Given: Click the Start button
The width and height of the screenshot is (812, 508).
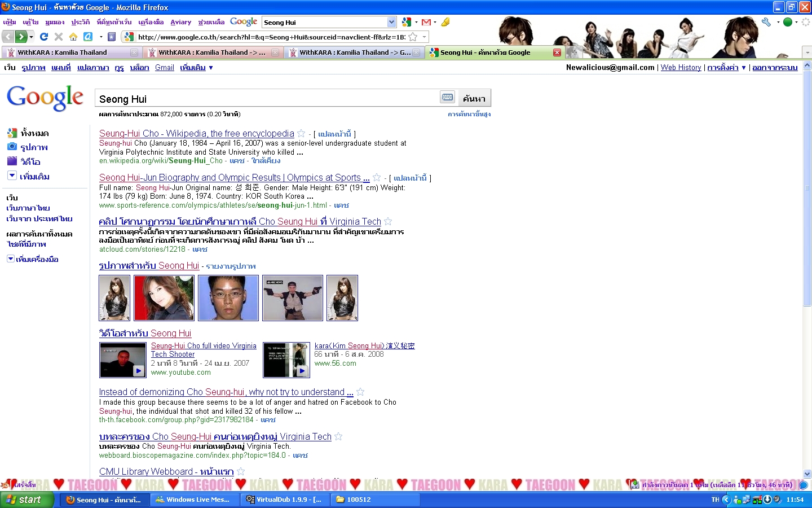Looking at the screenshot, I should tap(28, 500).
